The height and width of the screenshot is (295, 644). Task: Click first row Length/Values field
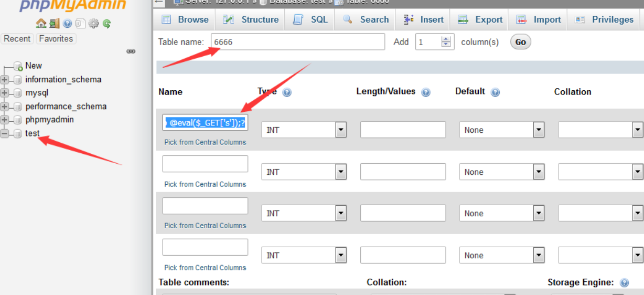tap(403, 130)
